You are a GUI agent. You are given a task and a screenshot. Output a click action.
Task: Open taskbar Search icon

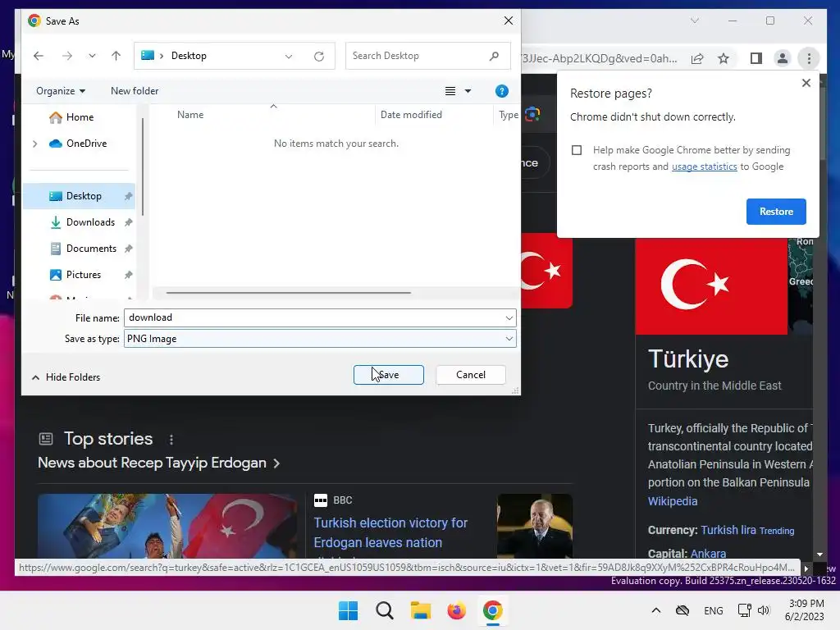384,610
